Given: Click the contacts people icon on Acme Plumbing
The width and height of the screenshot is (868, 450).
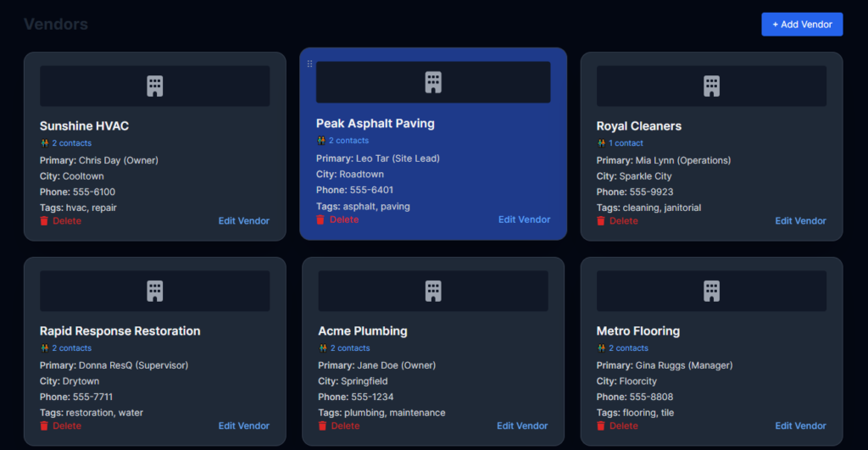Looking at the screenshot, I should tap(323, 347).
